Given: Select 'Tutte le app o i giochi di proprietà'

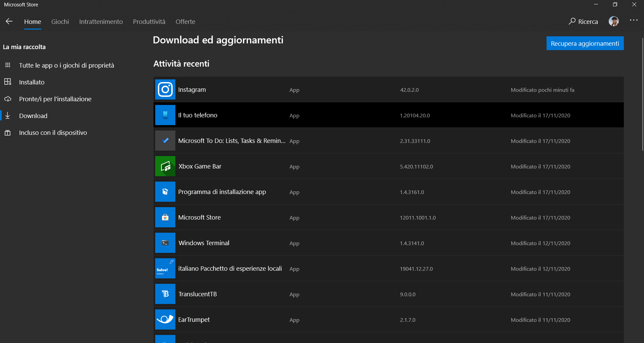Looking at the screenshot, I should point(67,65).
